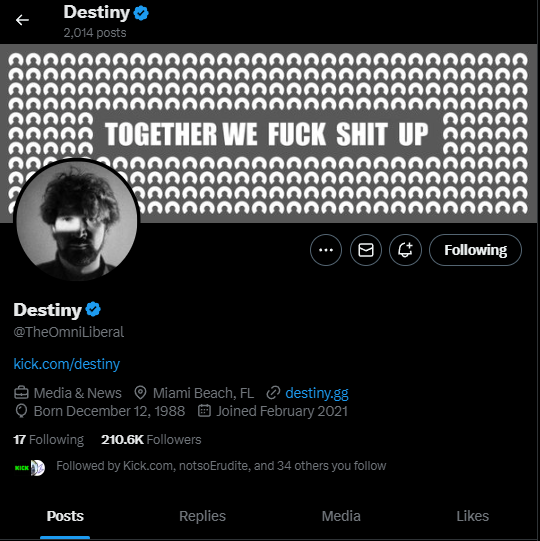The height and width of the screenshot is (541, 540).
Task: Toggle the Following button to unfollow
Action: 475,250
